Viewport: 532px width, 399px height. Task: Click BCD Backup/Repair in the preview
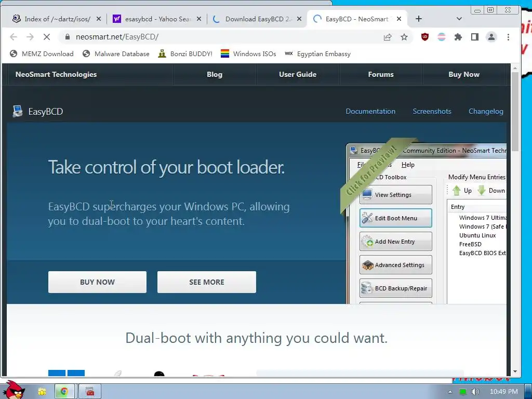[395, 288]
